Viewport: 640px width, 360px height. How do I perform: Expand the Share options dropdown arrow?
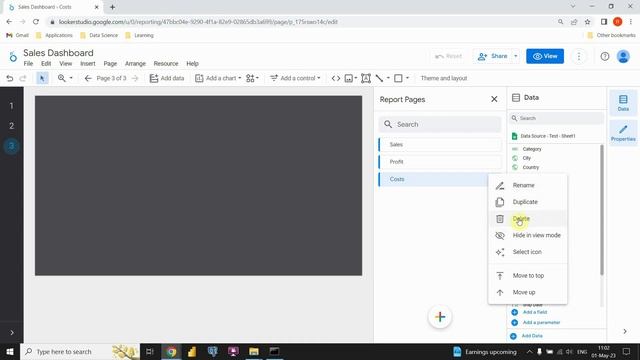pyautogui.click(x=516, y=56)
